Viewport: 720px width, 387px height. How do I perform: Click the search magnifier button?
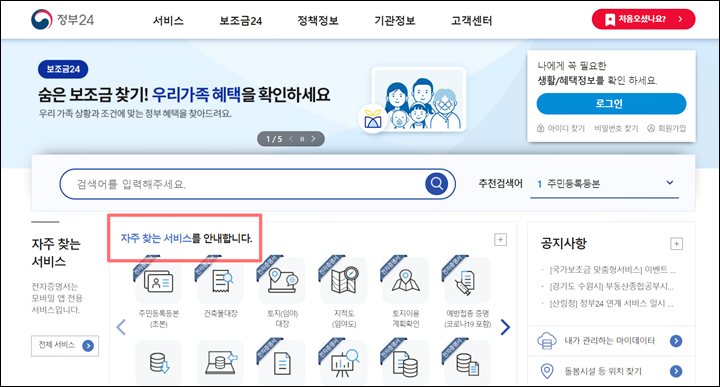click(x=437, y=184)
